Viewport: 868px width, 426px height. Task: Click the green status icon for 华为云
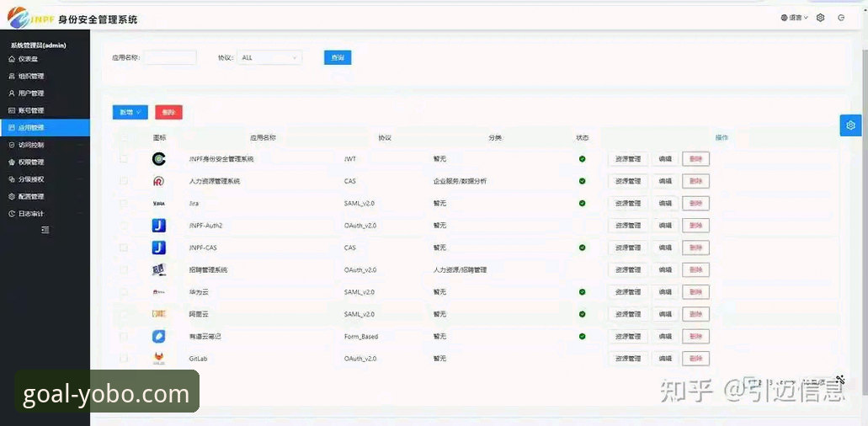[x=582, y=291]
